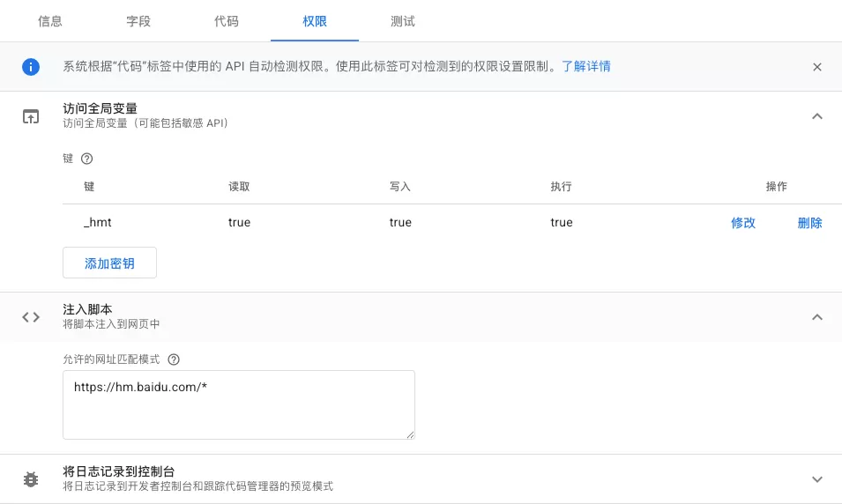842x504 pixels.
Task: Click 修改 for the _hmt key
Action: pyautogui.click(x=743, y=223)
